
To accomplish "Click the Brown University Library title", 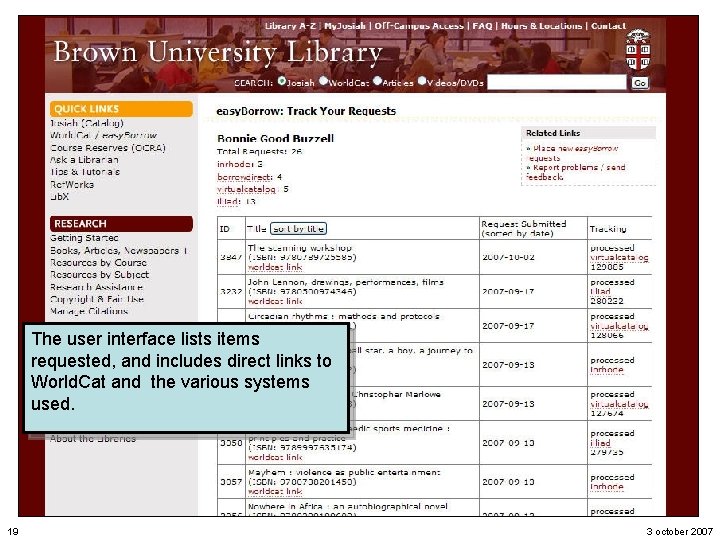I will tap(218, 52).
